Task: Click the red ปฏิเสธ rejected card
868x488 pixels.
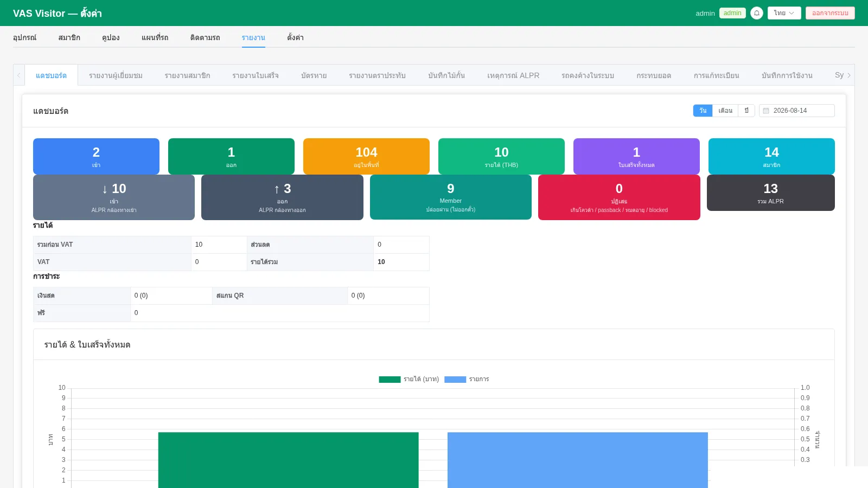Action: pyautogui.click(x=619, y=197)
